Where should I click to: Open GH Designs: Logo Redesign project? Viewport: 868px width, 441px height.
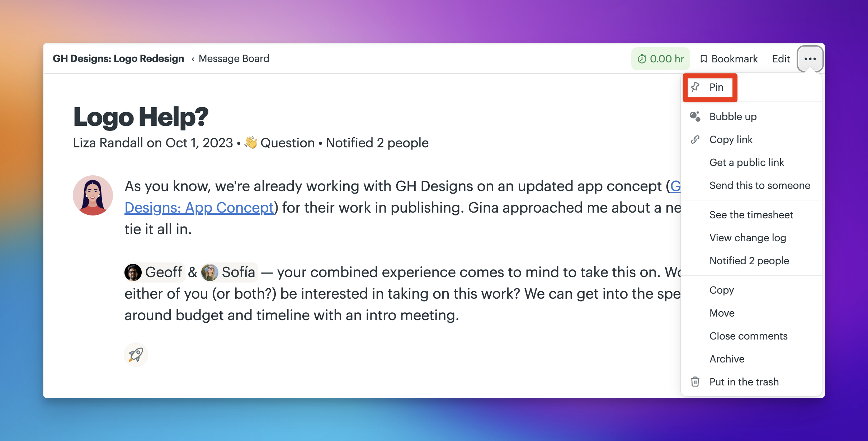(118, 59)
